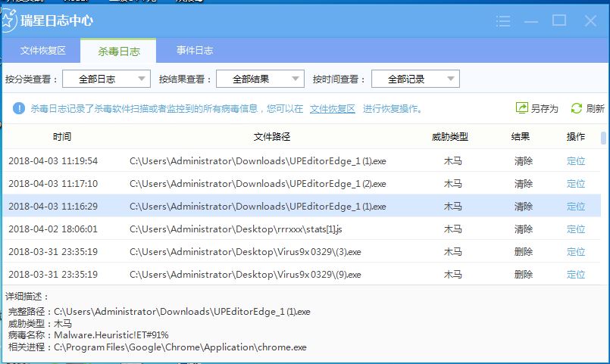
Task: Click the 另存为 button label
Action: [x=544, y=108]
